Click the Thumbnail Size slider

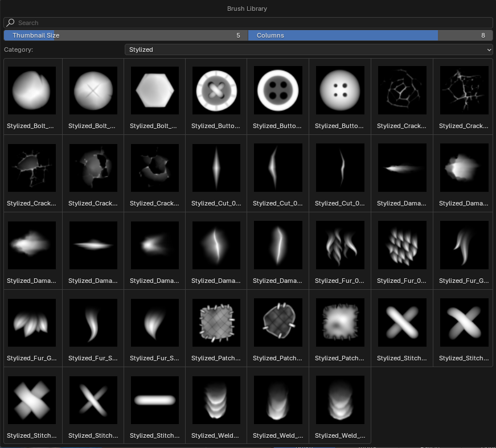click(125, 35)
